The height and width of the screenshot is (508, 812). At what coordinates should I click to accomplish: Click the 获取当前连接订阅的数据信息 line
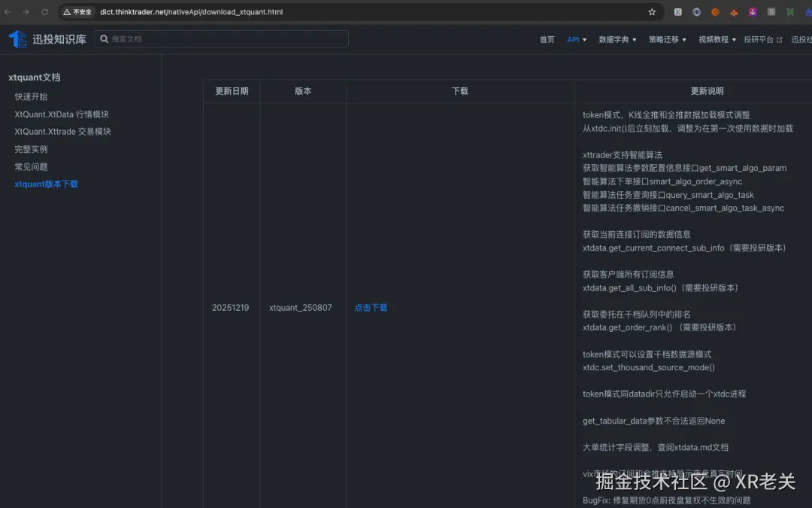point(637,234)
